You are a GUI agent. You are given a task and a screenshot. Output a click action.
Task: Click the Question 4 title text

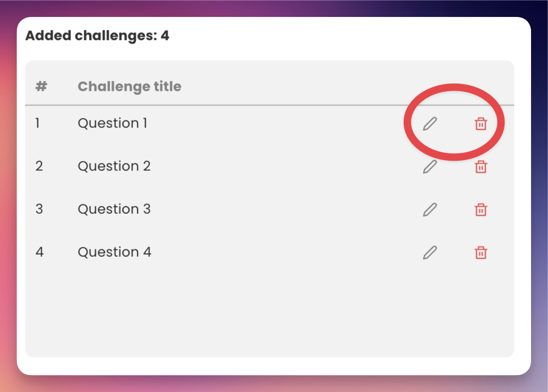[115, 252]
